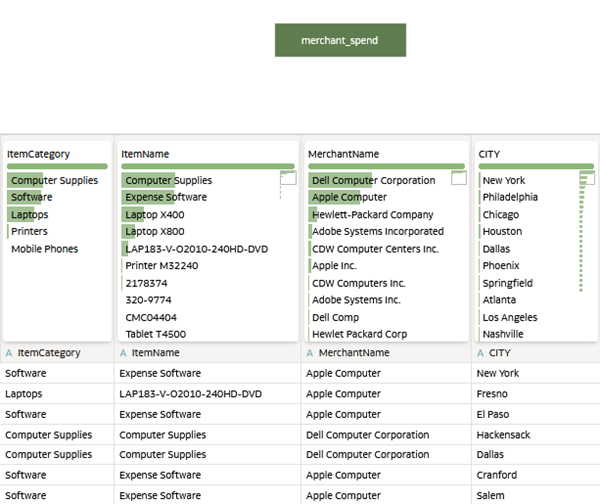Select Houston in CITY profile card

502,231
